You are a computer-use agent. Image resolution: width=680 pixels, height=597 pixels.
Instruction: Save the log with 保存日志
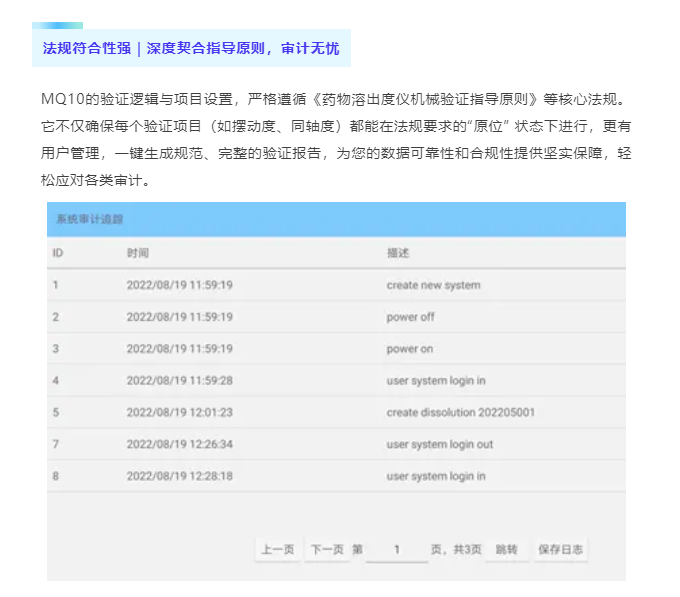(561, 549)
